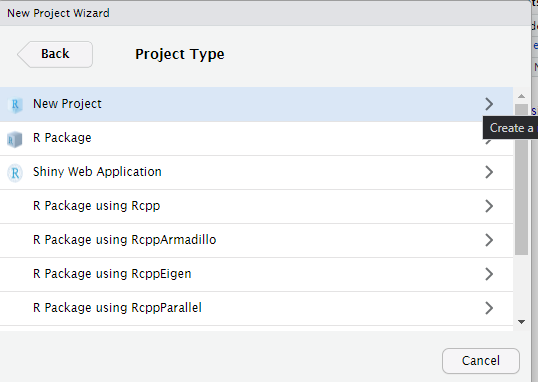Select R Package using RcppEigen
The height and width of the screenshot is (382, 538).
[x=256, y=274]
